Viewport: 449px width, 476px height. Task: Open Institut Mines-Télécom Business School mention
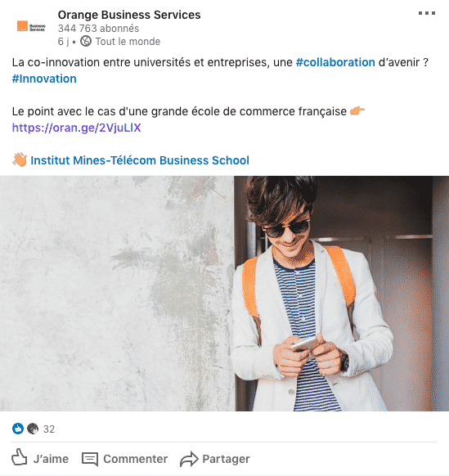[140, 160]
